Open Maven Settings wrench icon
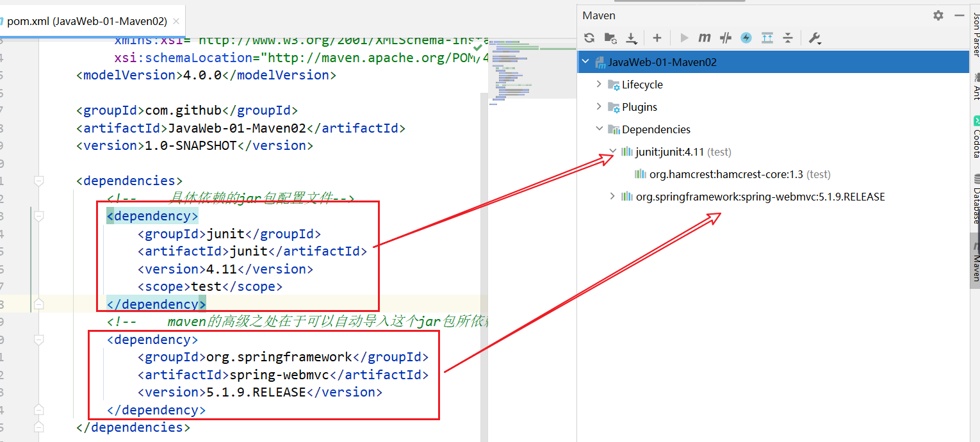This screenshot has height=442, width=980. pos(815,38)
